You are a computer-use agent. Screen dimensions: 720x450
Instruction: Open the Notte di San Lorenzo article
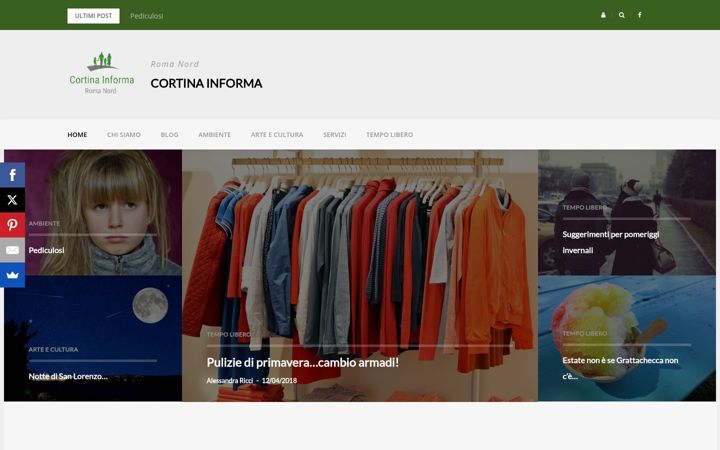click(x=68, y=377)
